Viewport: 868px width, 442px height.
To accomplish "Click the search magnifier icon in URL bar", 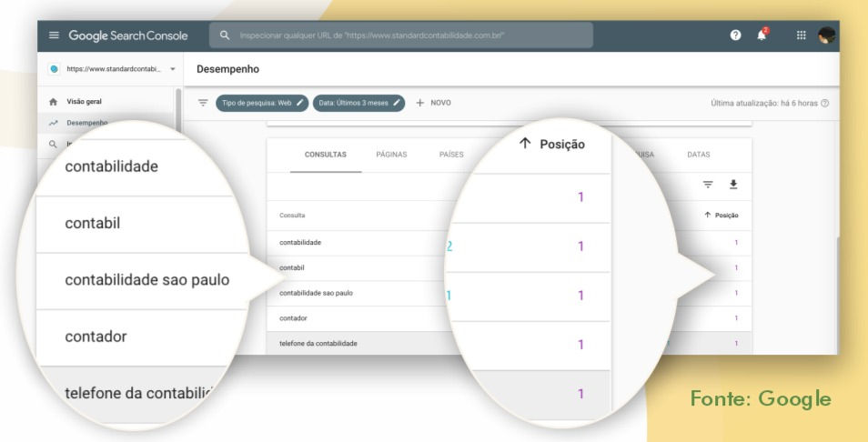I will click(x=225, y=35).
